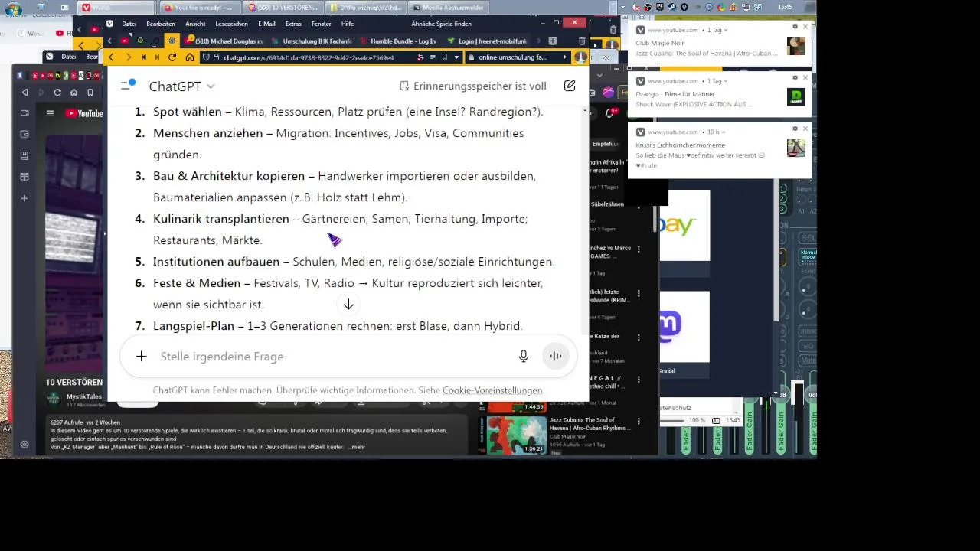The height and width of the screenshot is (551, 980).
Task: Go back in the ChatGPT browser window
Action: pyautogui.click(x=112, y=57)
